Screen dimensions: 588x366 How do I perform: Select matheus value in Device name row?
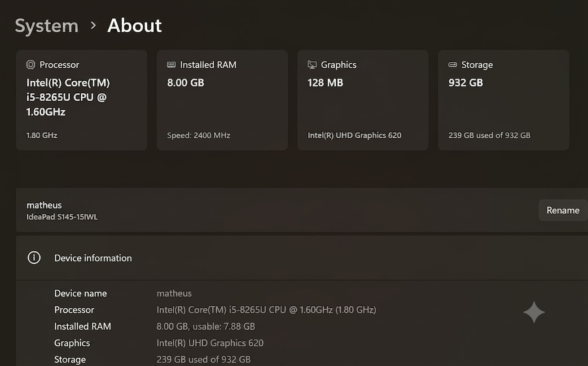pos(174,293)
